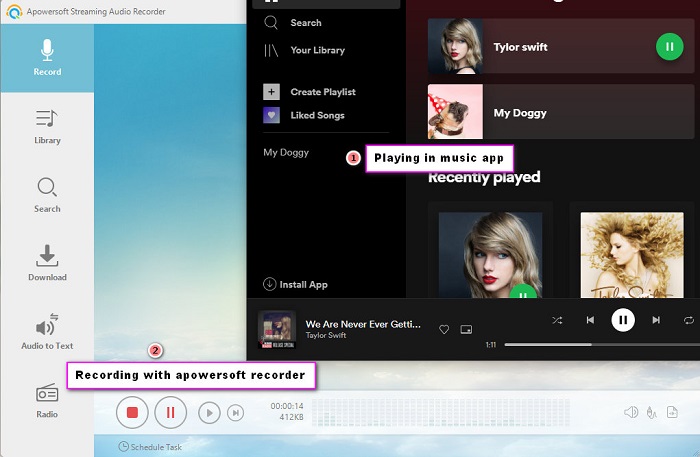Go to previous track in music player
Screen dimensions: 700x457
tap(590, 320)
